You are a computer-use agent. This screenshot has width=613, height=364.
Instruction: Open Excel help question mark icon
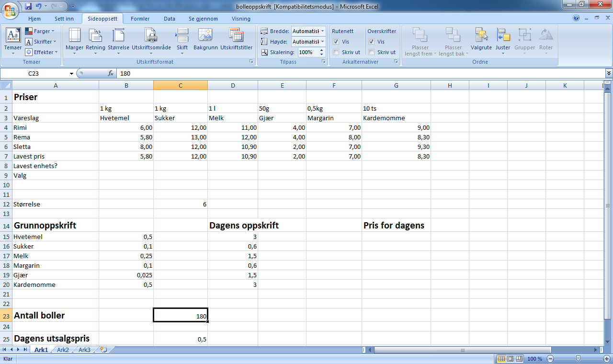576,19
